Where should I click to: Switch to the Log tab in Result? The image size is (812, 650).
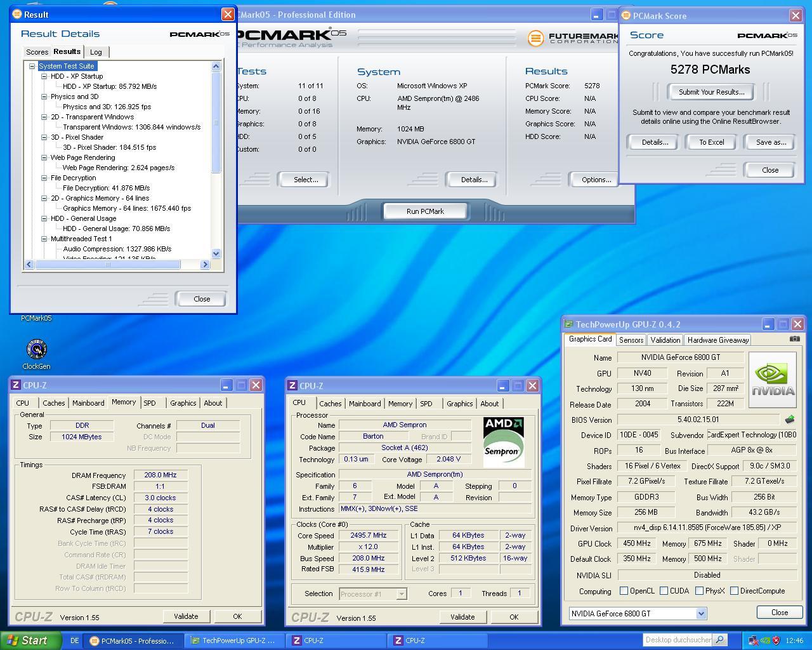[96, 52]
